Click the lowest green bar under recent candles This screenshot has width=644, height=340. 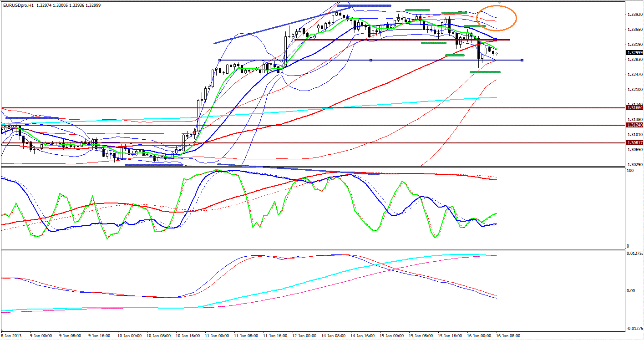tap(485, 72)
